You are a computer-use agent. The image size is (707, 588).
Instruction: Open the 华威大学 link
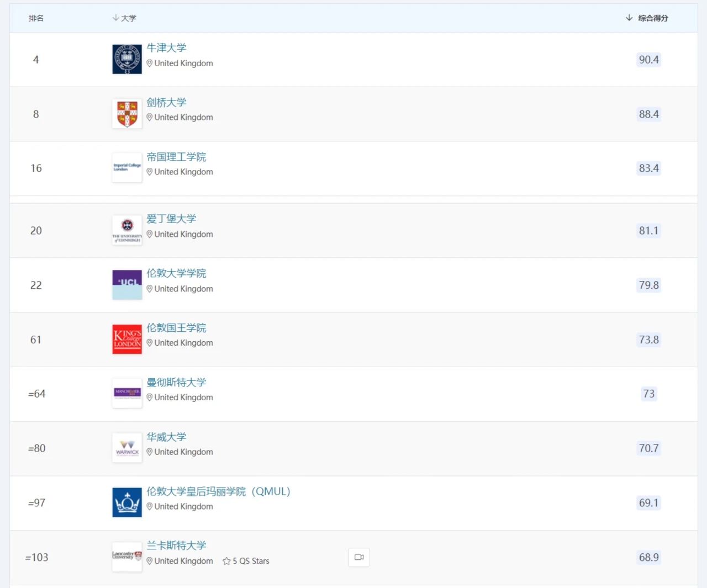[166, 437]
